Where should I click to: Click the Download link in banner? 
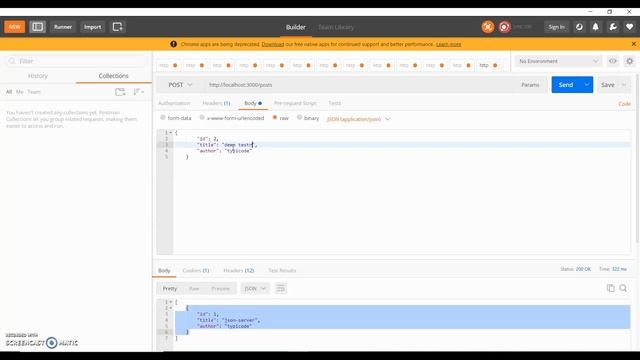click(273, 44)
